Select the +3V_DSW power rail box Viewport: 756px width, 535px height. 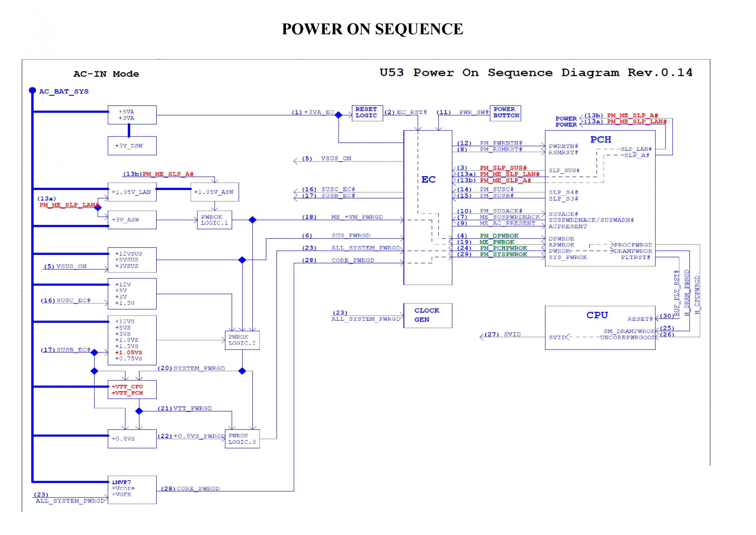pos(132,146)
